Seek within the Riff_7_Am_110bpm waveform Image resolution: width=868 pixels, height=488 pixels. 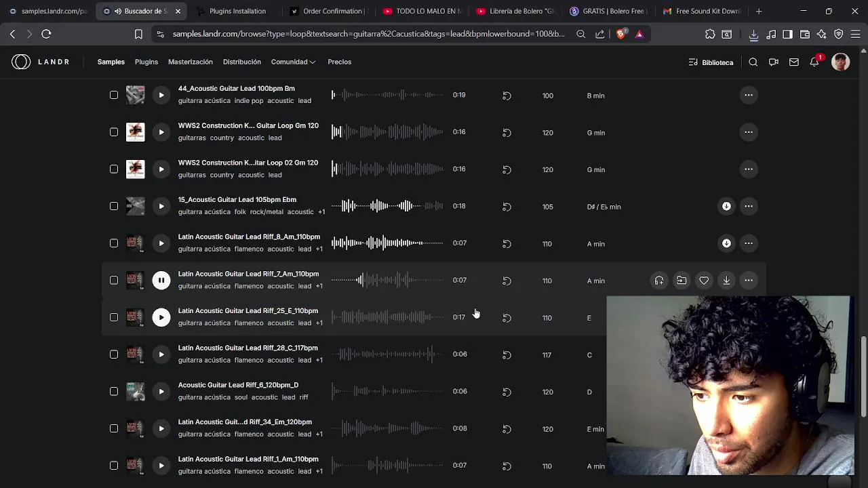(387, 280)
